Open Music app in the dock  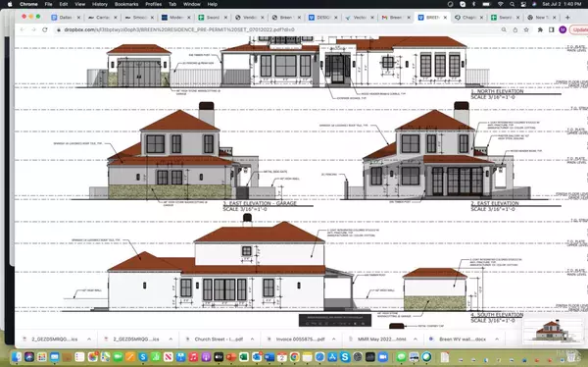(193, 356)
